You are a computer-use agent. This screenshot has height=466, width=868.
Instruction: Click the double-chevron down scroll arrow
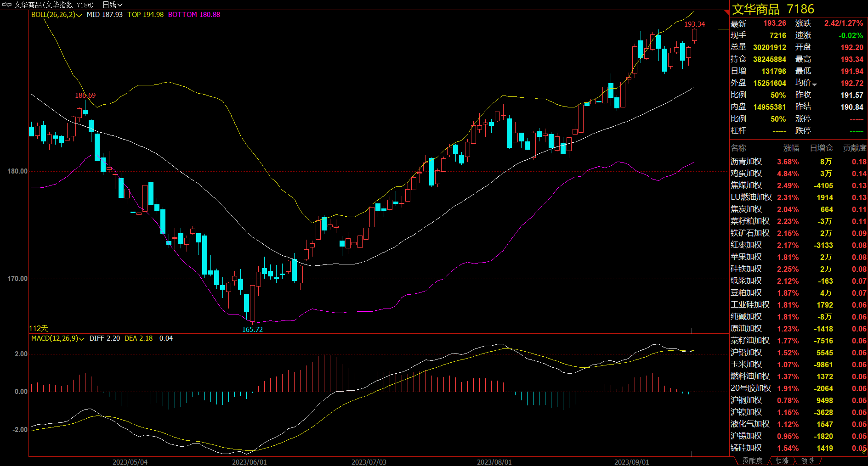click(864, 452)
